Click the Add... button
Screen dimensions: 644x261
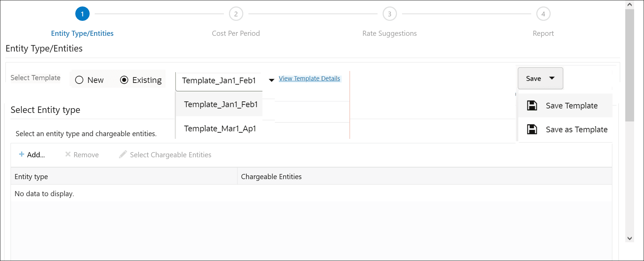click(32, 155)
